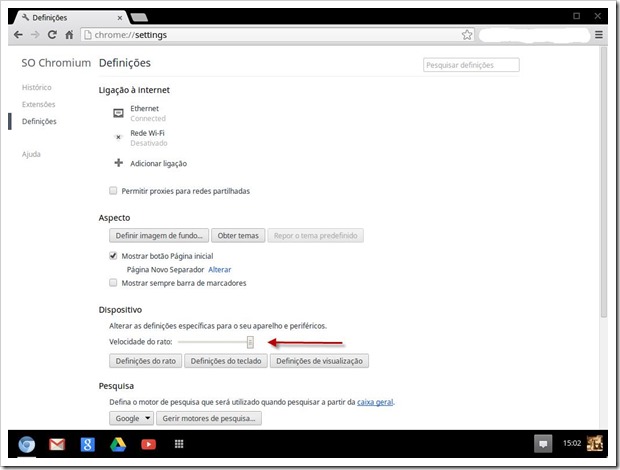Open the notifications icon in the tray

(543, 444)
